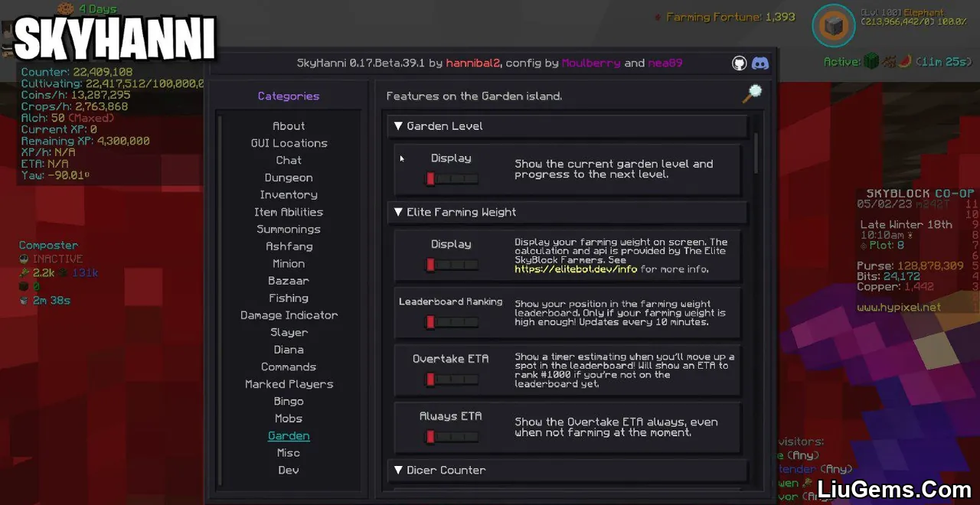
Task: Select the Bingo category
Action: click(x=289, y=402)
